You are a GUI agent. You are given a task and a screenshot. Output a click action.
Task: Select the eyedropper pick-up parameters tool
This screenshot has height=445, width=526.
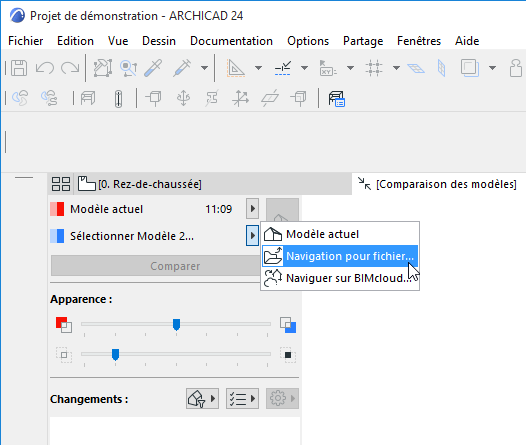(x=153, y=68)
